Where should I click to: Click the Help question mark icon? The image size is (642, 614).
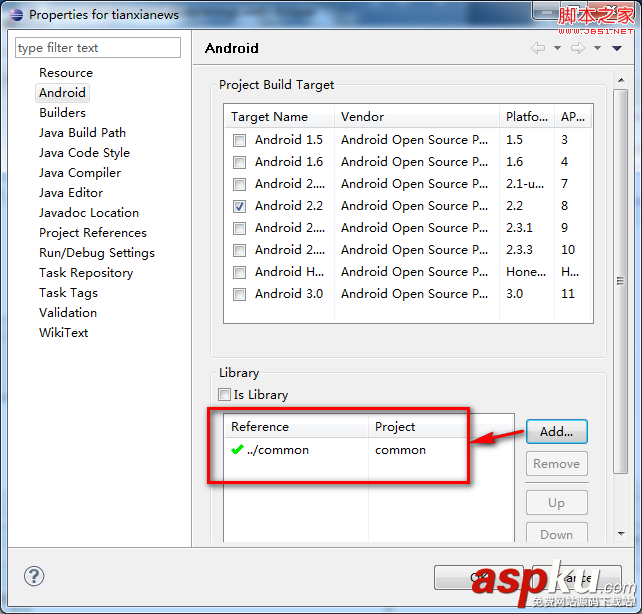(34, 576)
